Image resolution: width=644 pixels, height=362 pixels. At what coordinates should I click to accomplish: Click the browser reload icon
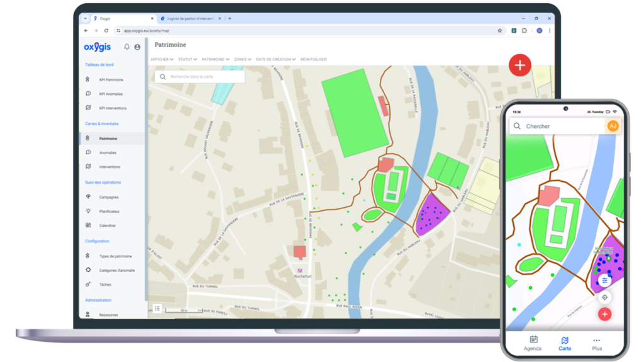tap(106, 30)
